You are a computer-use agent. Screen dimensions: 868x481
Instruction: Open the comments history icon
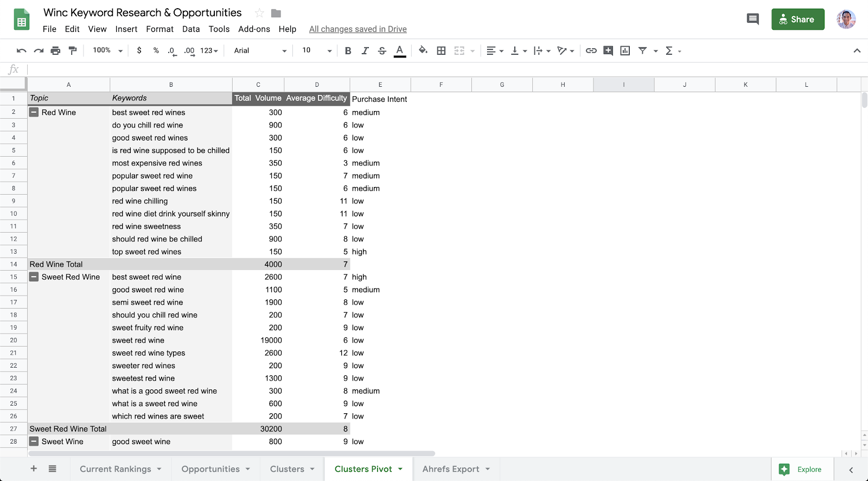[752, 20]
